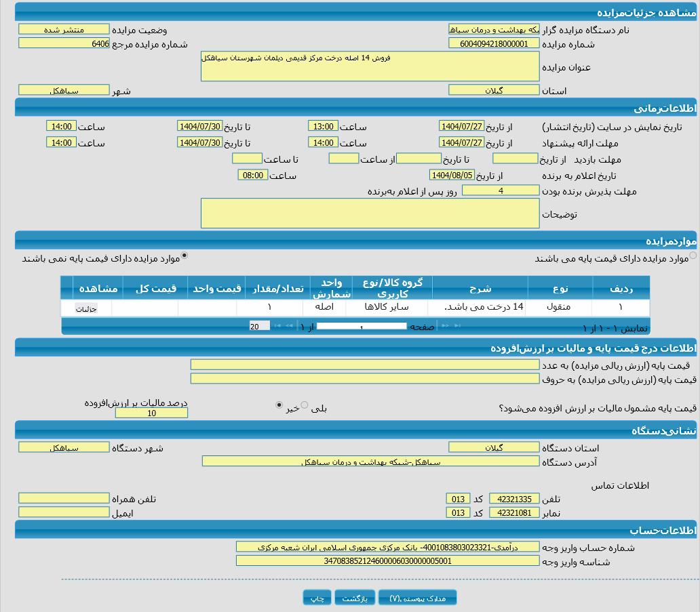700x612 pixels.
Task: Click the 'ردیف' column header
Action: pos(620,288)
